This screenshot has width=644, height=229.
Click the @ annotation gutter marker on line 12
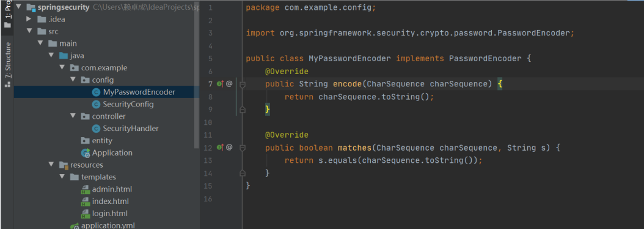click(x=229, y=147)
